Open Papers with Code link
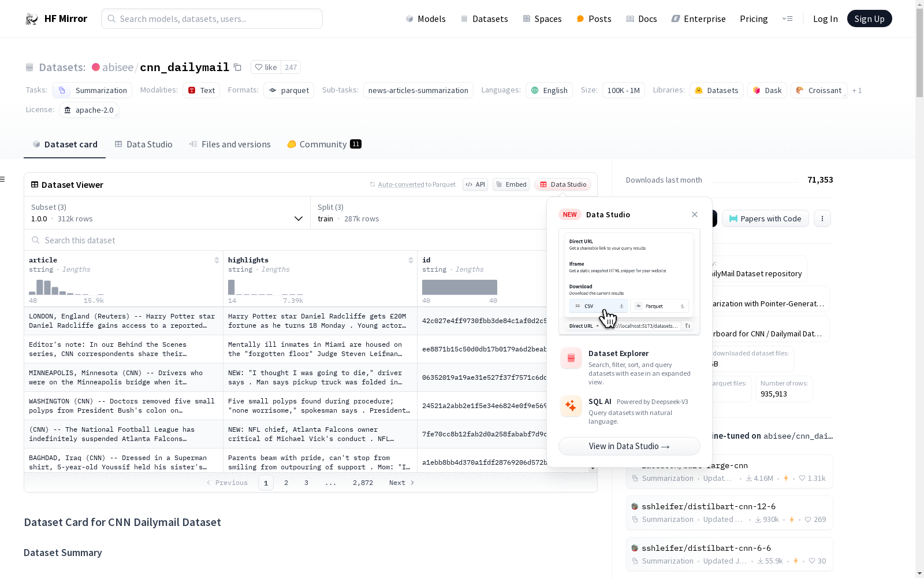The height and width of the screenshot is (578, 924). pos(765,218)
